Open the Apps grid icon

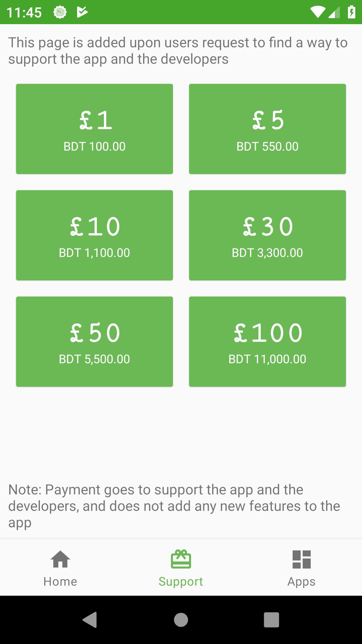coord(302,559)
